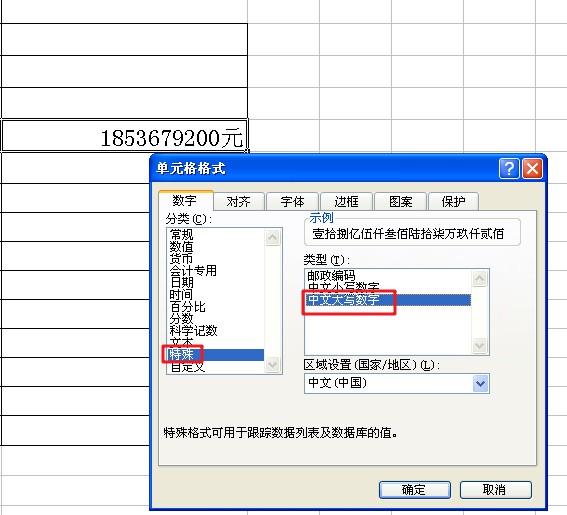Screen dimensions: 567x515
Task: Click the help question mark icon
Action: [509, 169]
